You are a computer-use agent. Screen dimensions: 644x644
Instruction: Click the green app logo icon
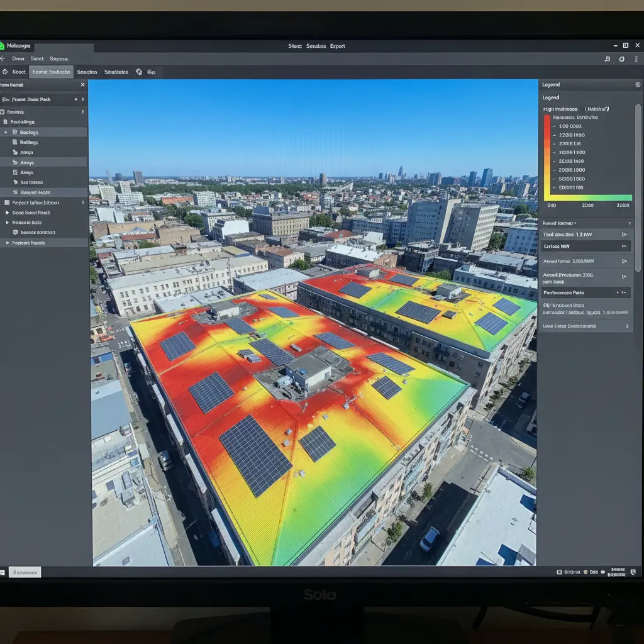[x=2, y=46]
